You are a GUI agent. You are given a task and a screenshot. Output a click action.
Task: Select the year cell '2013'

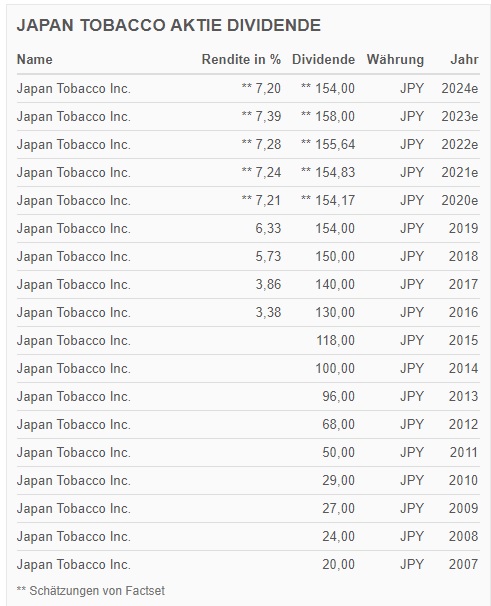464,397
